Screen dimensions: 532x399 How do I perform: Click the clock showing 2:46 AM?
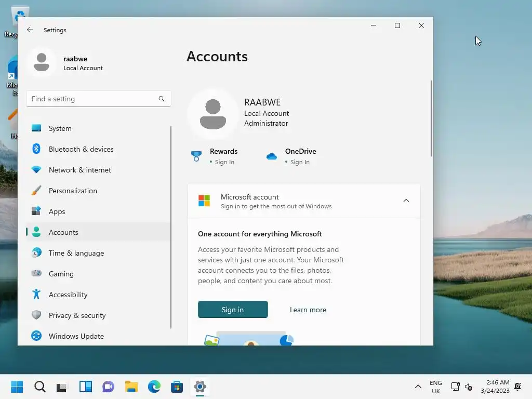pos(495,387)
